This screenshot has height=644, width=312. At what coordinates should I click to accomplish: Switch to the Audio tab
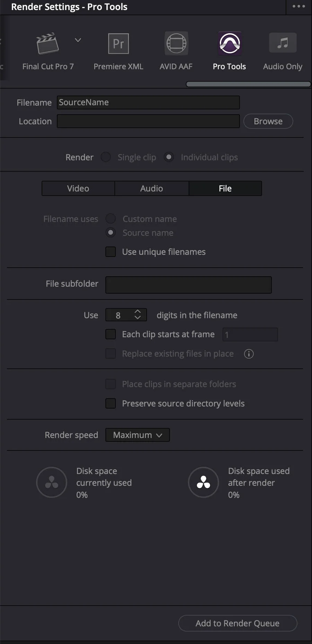(152, 188)
